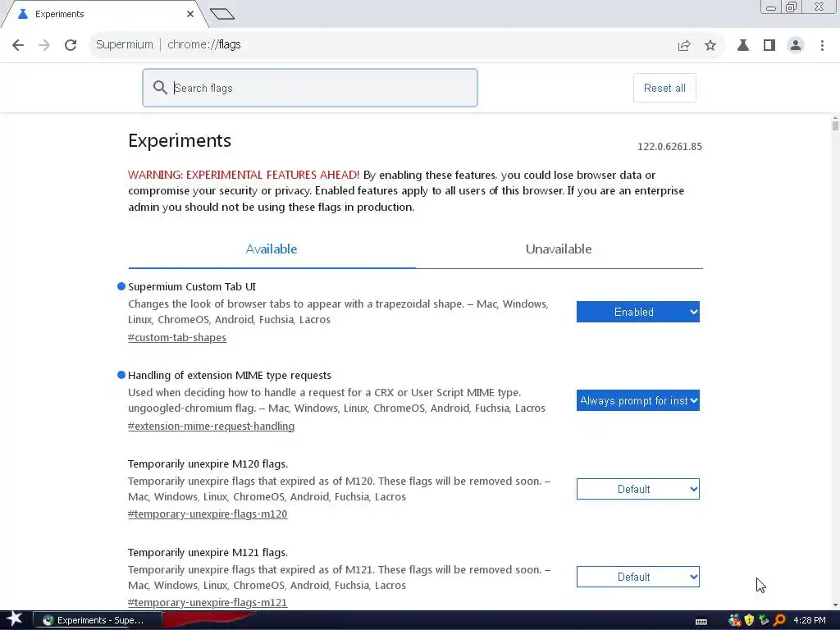Click the magnifier icon in search flags box

click(x=160, y=87)
